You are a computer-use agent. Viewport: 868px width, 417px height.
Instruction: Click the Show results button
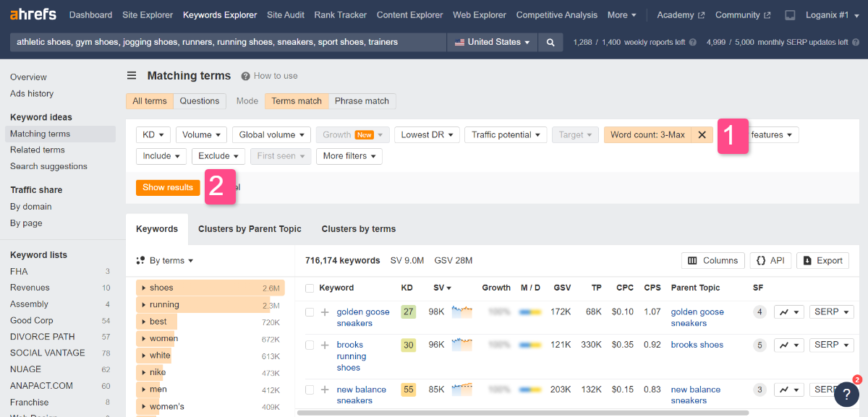point(168,187)
